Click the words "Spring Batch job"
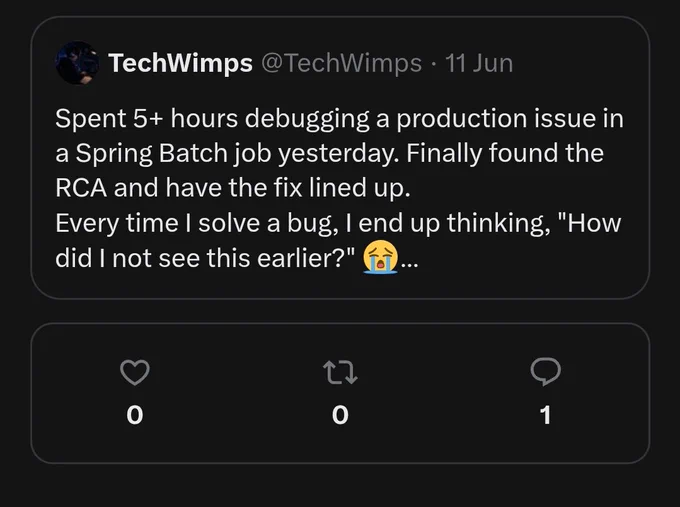The height and width of the screenshot is (507, 680). tap(174, 154)
